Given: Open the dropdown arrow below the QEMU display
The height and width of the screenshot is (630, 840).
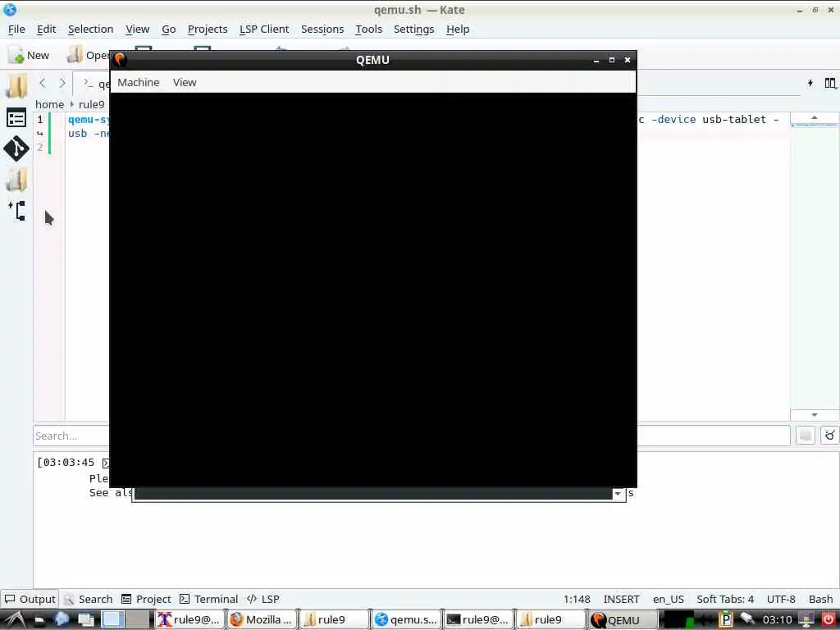Looking at the screenshot, I should tap(618, 494).
